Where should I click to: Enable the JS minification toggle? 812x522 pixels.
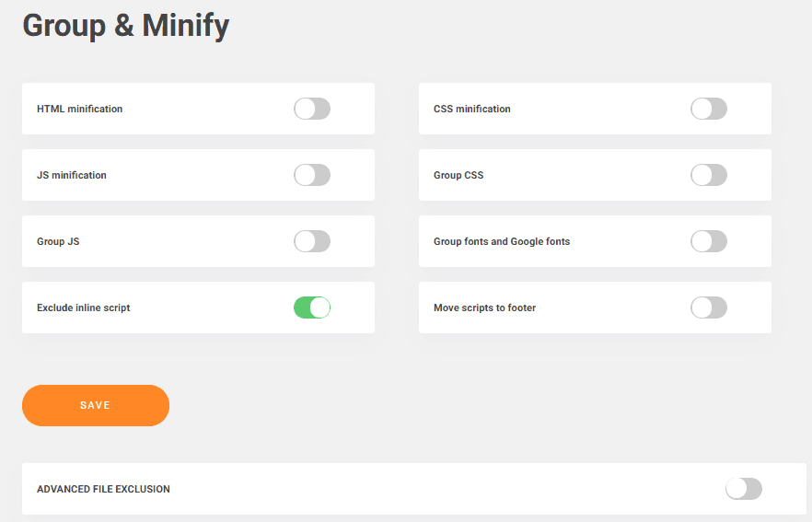coord(311,175)
